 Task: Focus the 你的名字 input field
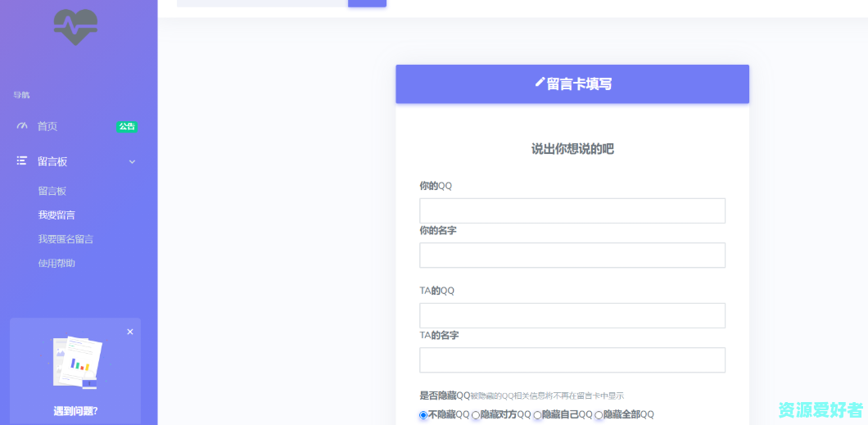572,255
